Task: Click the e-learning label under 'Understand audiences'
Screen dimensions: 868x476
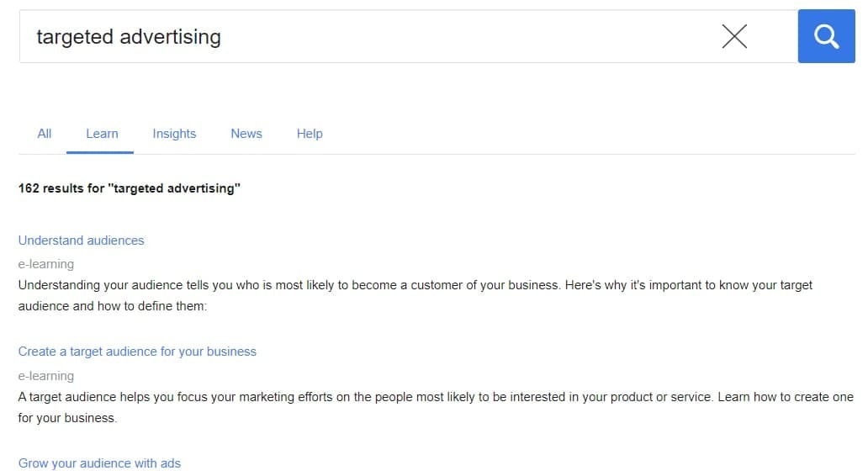Action: tap(46, 264)
